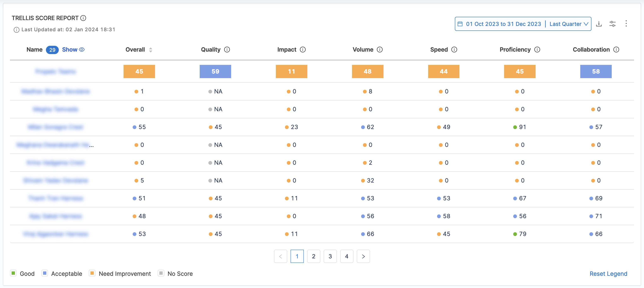Viewport: 644px width, 288px height.
Task: Open the three-dot more options menu
Action: tap(626, 24)
